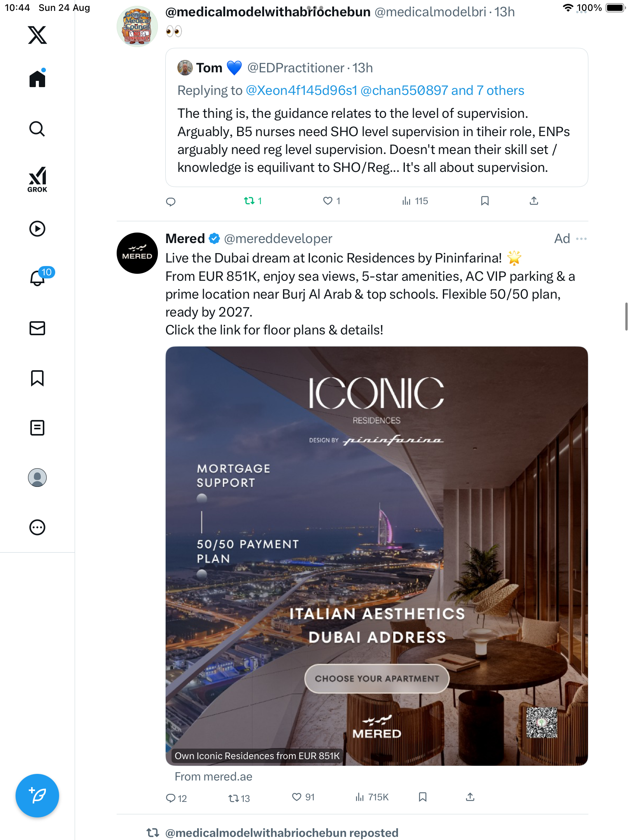Like the Mered ad post
The height and width of the screenshot is (840, 630).
[297, 797]
